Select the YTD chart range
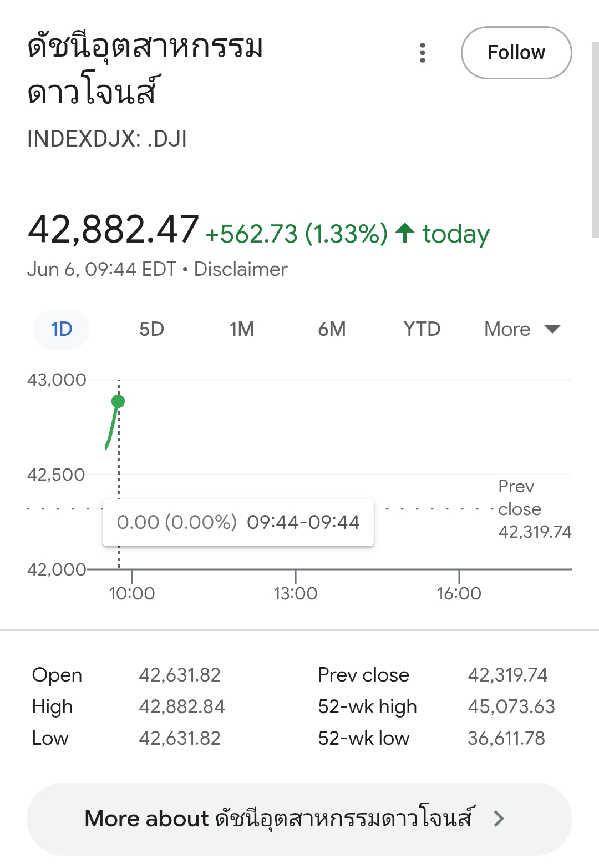The width and height of the screenshot is (599, 868). tap(422, 329)
